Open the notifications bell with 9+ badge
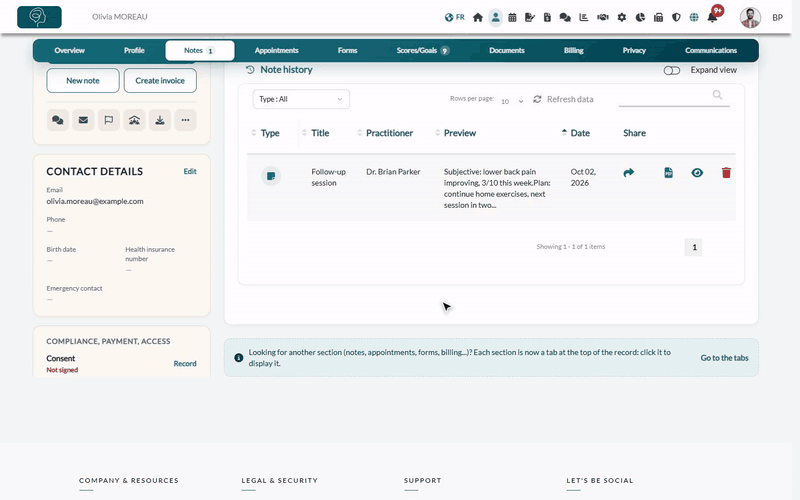 [713, 17]
